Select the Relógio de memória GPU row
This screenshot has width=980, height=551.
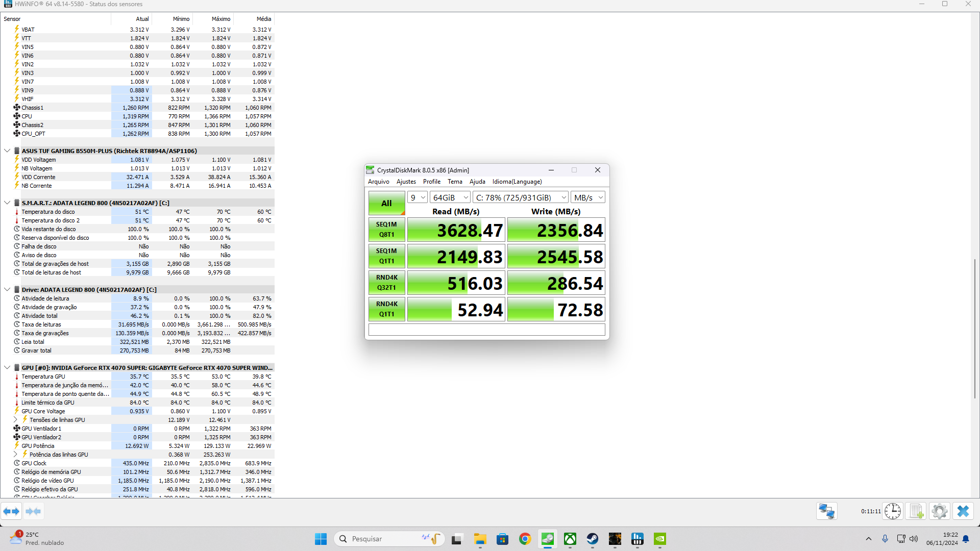138,472
